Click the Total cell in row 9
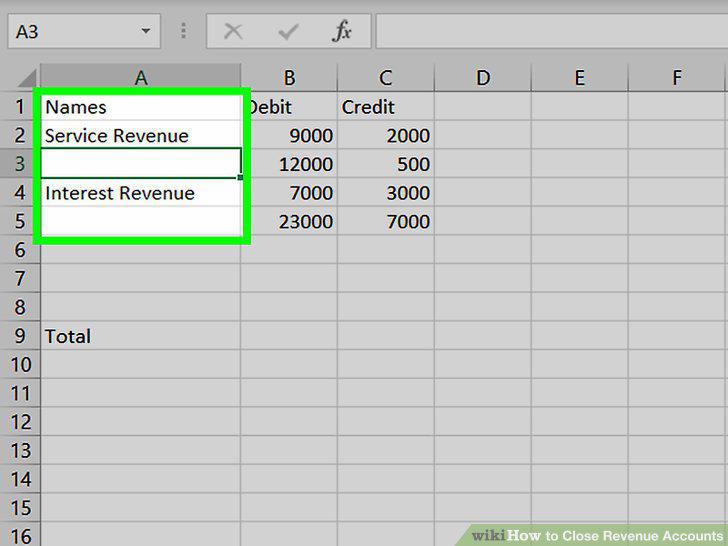This screenshot has width=728, height=546. 141,336
